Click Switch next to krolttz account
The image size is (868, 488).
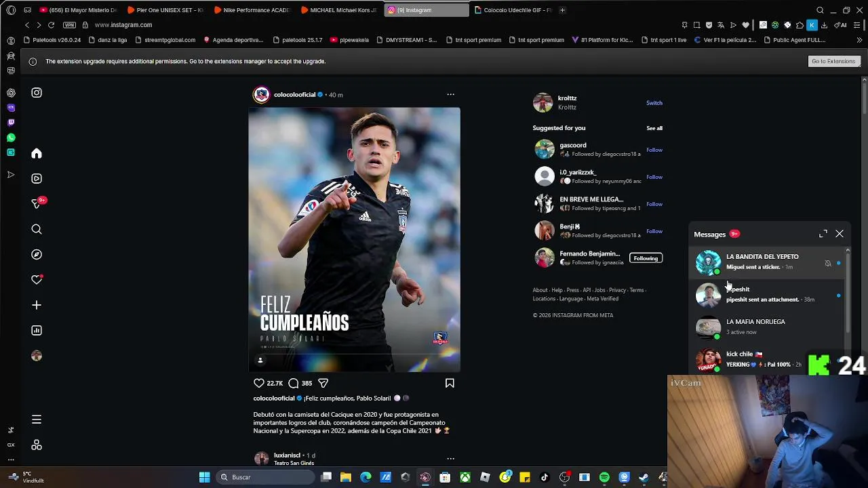(654, 103)
